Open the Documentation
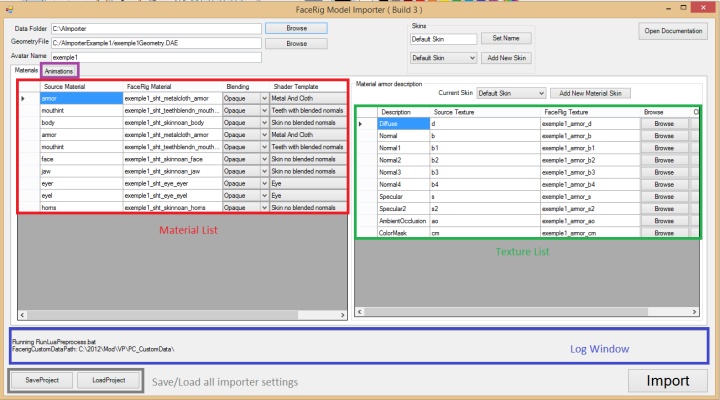This screenshot has width=720, height=400. click(x=673, y=31)
